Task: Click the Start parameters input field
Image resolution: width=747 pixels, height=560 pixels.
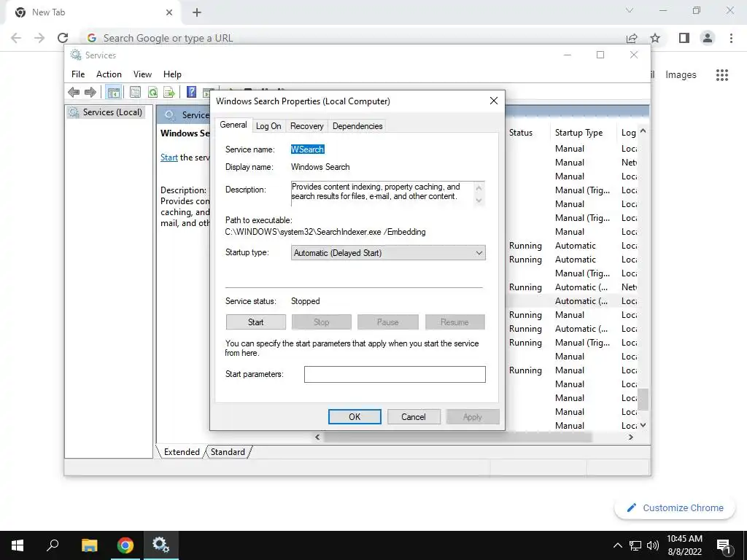Action: (x=395, y=374)
